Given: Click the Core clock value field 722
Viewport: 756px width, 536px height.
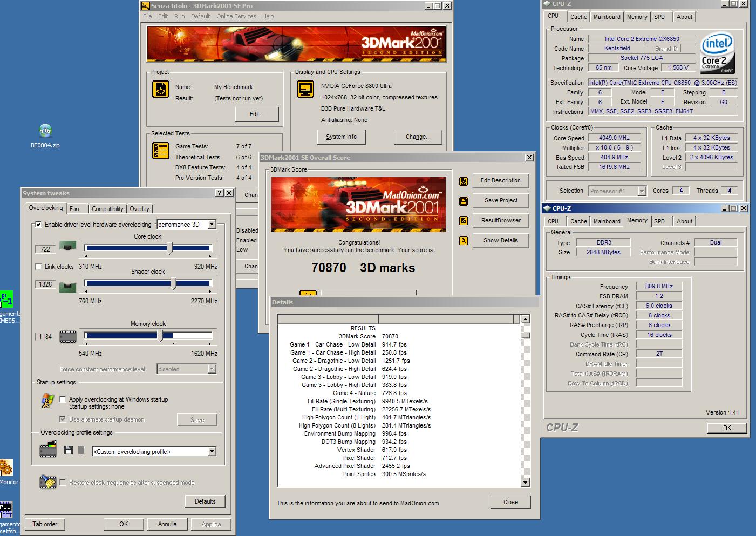Looking at the screenshot, I should coord(46,249).
